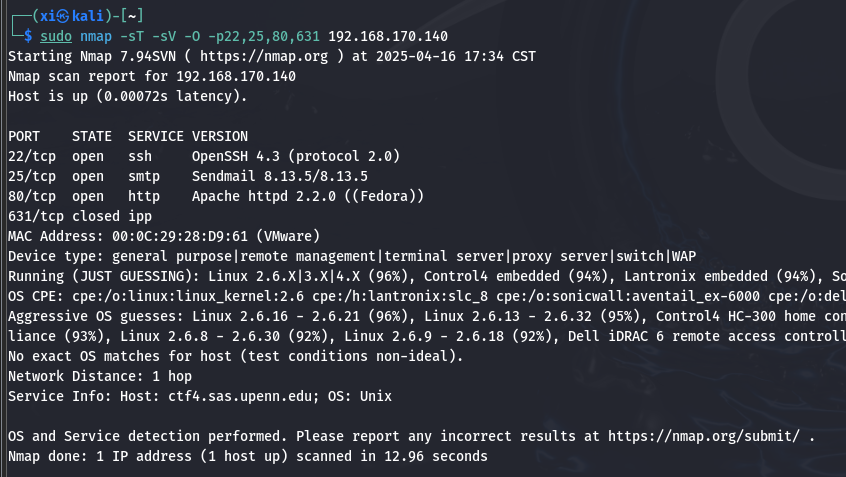Click Sendmail 8.13.5/8.13.5 version text

[280, 176]
